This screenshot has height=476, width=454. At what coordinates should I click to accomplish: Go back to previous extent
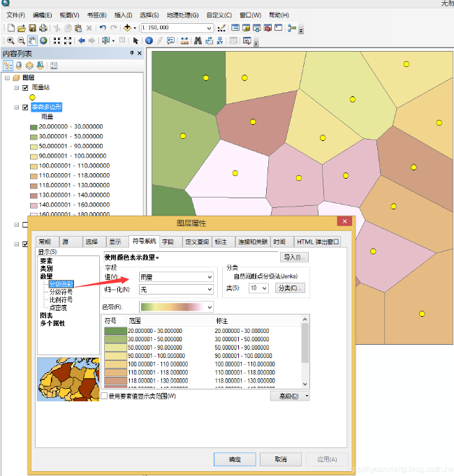(82, 40)
